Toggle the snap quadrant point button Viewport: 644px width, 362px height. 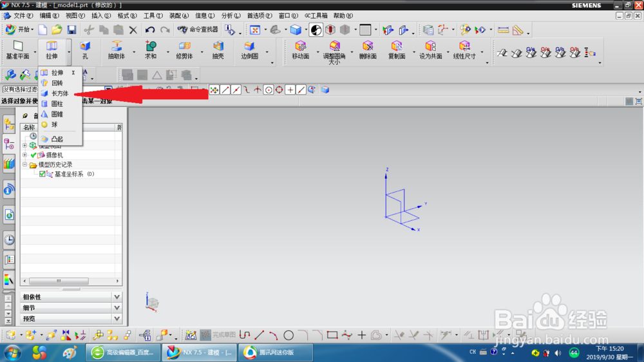point(279,90)
